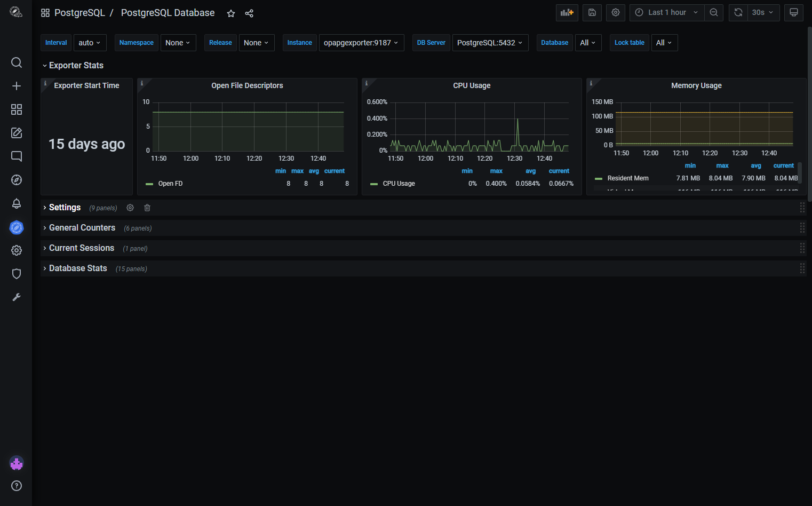Open the Release None dropdown
Screen dimensions: 812x506
[x=257, y=43]
